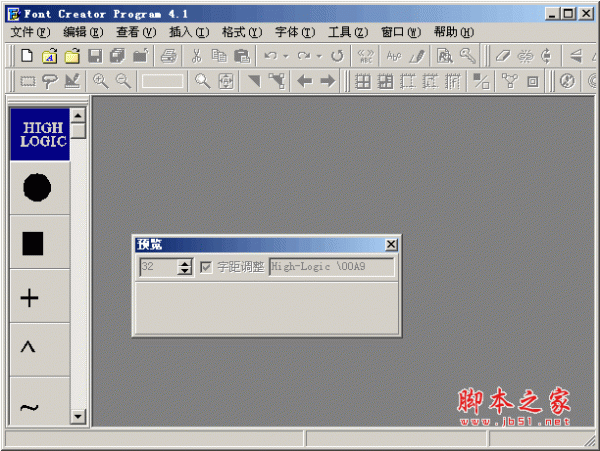This screenshot has width=600, height=451.
Task: Click the open font file folder icon
Action: click(72, 56)
